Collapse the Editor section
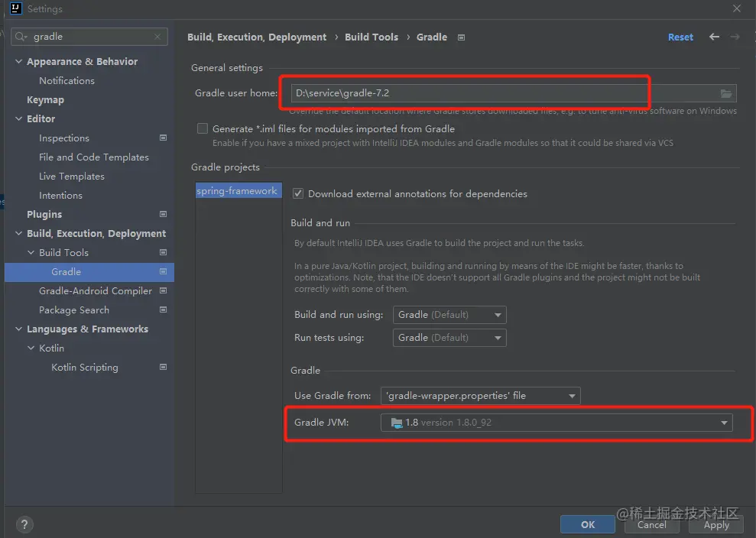The width and height of the screenshot is (756, 538). (x=19, y=118)
